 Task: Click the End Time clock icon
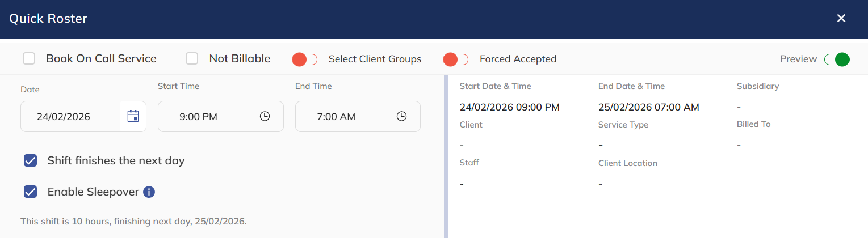point(401,117)
